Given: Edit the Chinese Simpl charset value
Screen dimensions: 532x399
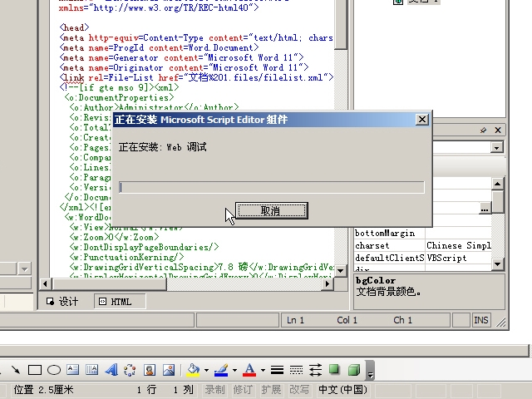Looking at the screenshot, I should (x=458, y=246).
